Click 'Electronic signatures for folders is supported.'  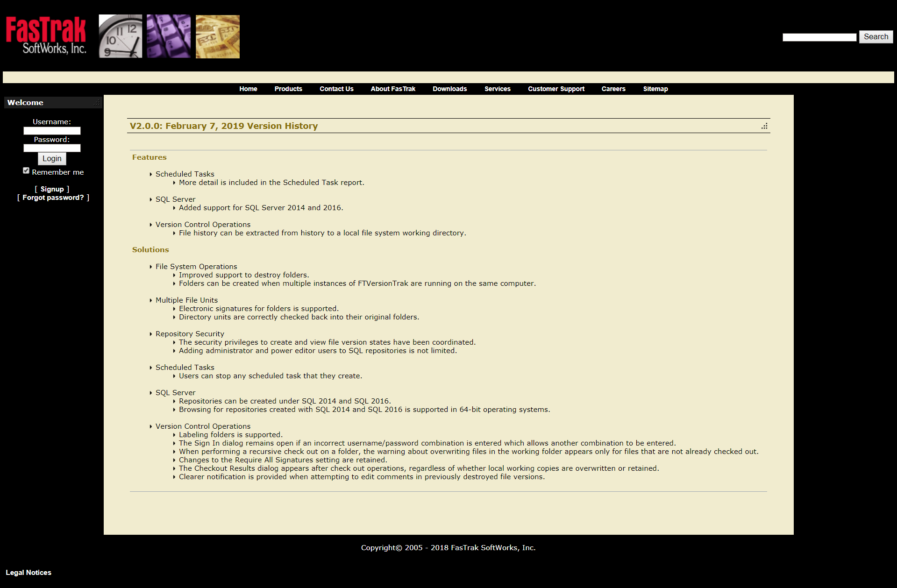[259, 309]
